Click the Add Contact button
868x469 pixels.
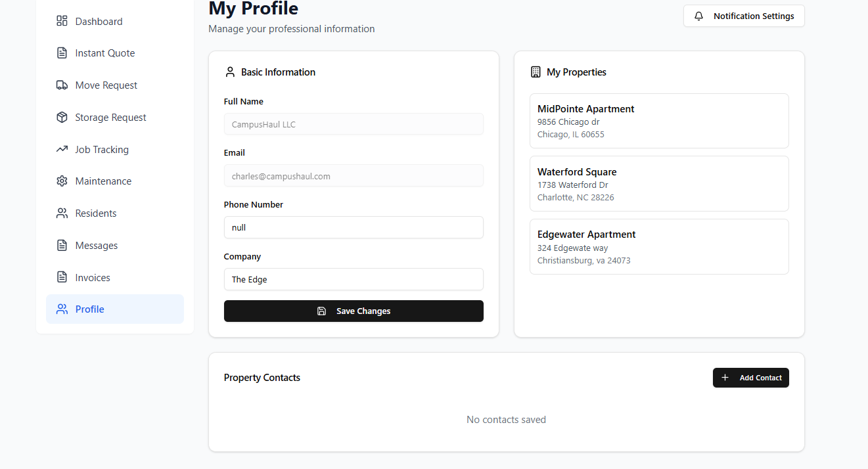point(751,378)
